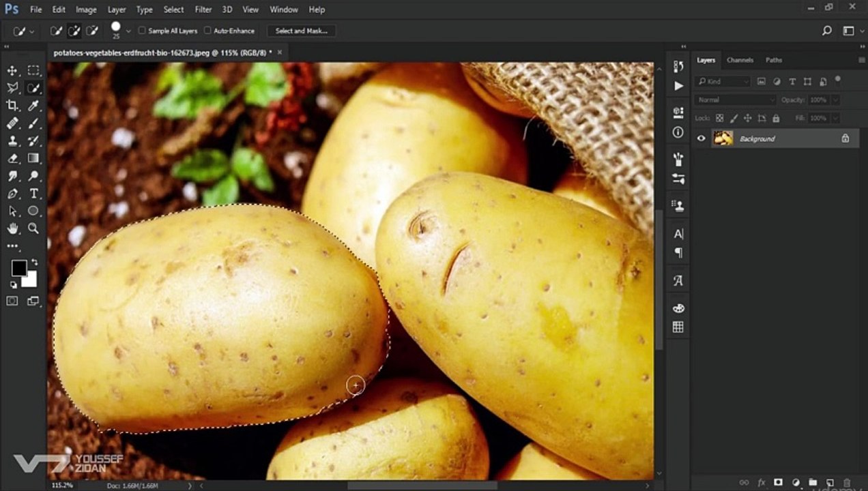The image size is (868, 491).
Task: Select the Hand tool
Action: 12,228
